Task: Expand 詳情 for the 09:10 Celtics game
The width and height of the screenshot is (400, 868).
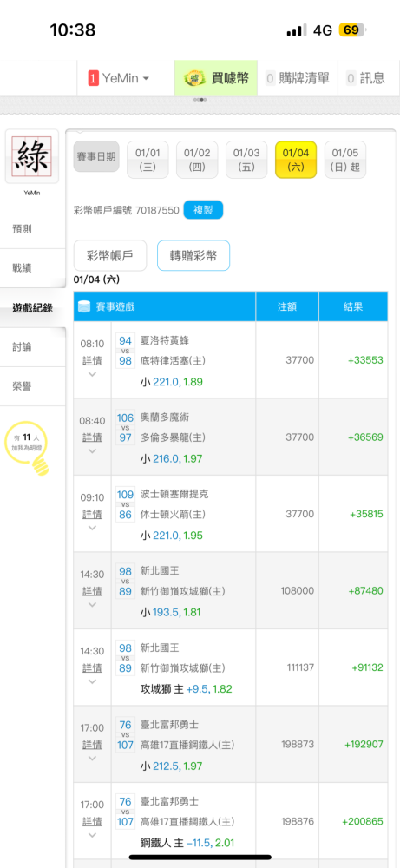Action: [92, 514]
